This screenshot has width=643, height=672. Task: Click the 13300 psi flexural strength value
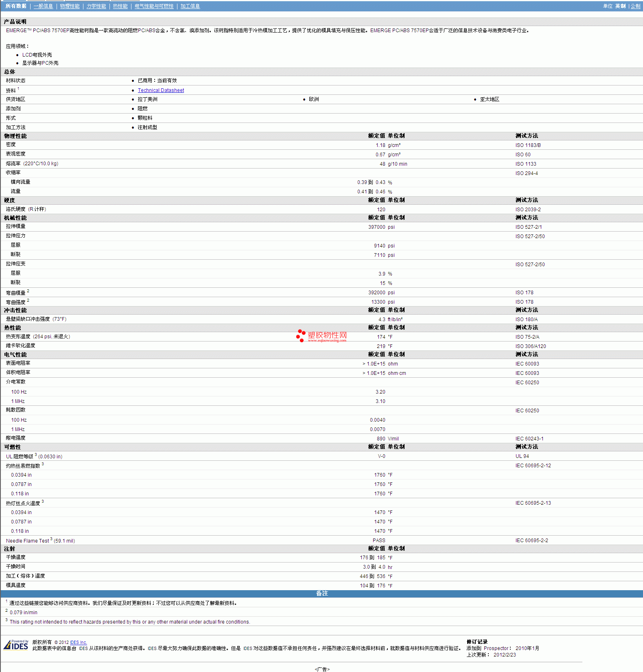pos(383,302)
